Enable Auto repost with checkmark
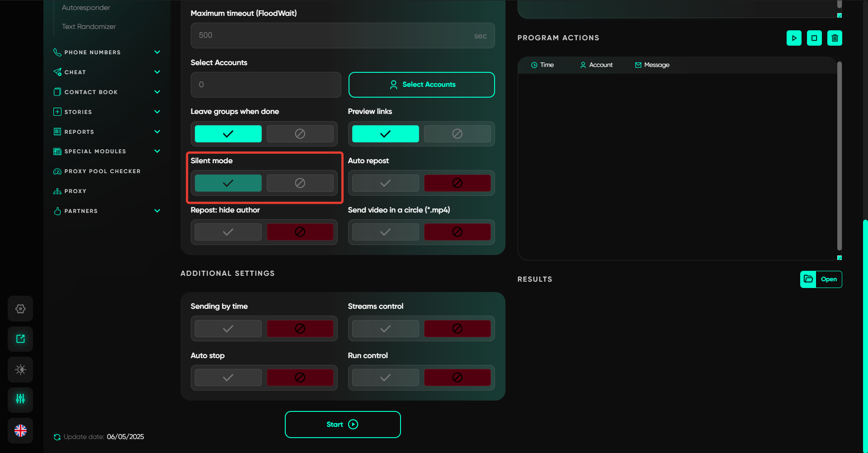Viewport: 868px width, 453px height. pos(385,183)
